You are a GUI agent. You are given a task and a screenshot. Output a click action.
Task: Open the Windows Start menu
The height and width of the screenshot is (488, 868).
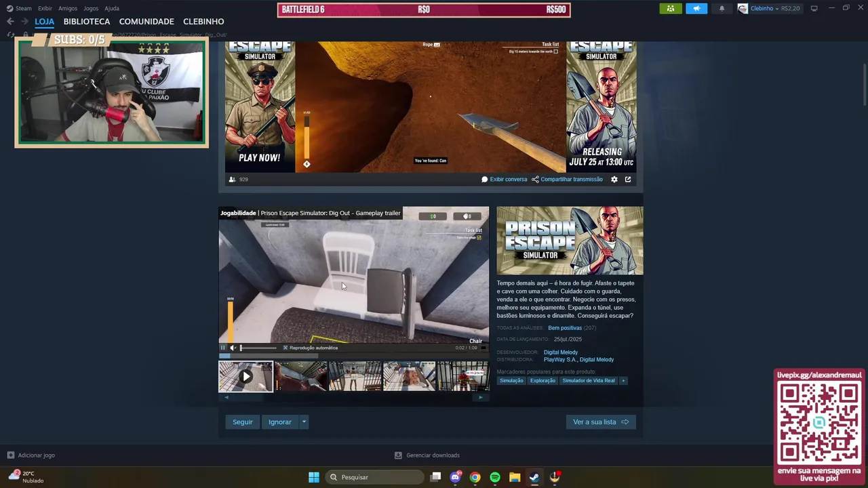pyautogui.click(x=314, y=477)
